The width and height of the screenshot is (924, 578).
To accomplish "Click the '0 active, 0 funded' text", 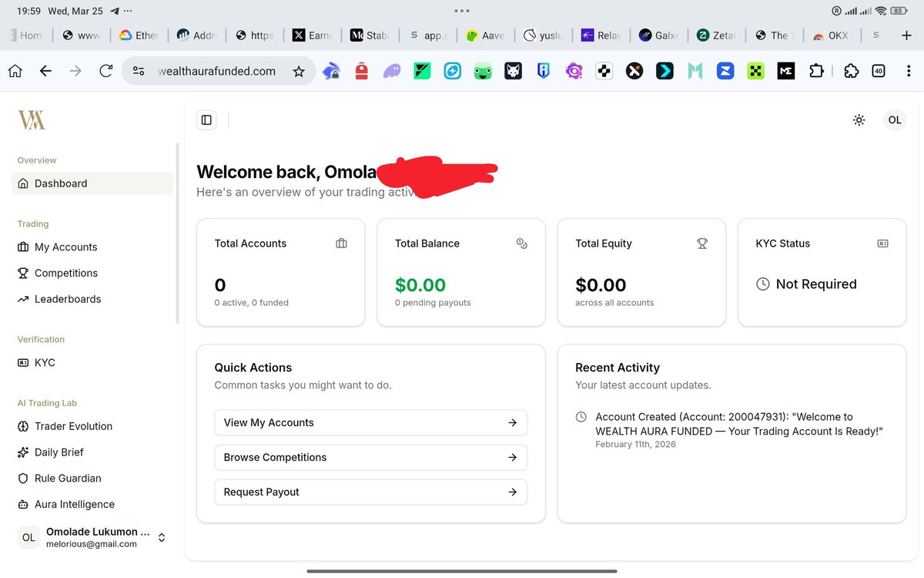I will tap(252, 303).
